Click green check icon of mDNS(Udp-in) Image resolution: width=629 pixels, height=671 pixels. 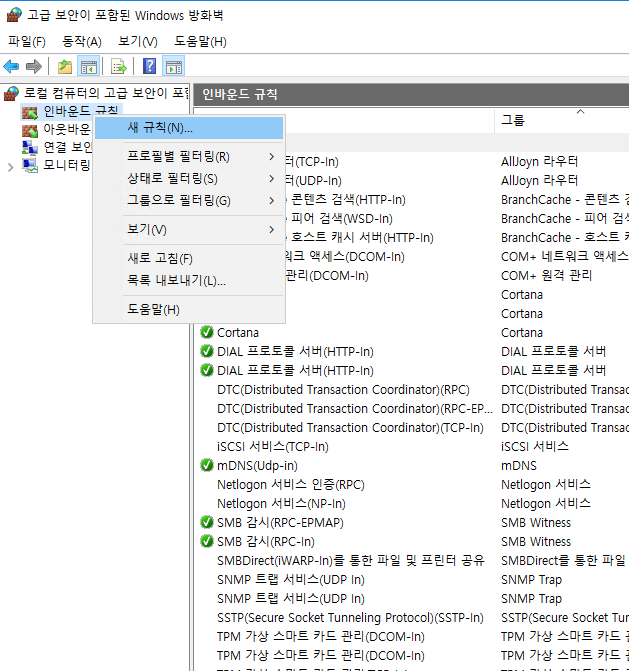click(x=207, y=465)
